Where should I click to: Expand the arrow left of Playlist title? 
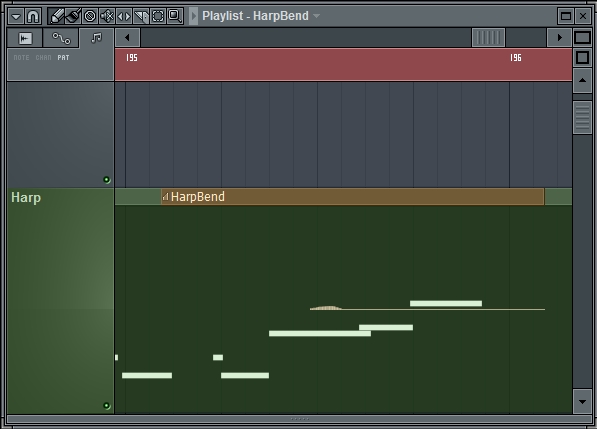click(193, 16)
